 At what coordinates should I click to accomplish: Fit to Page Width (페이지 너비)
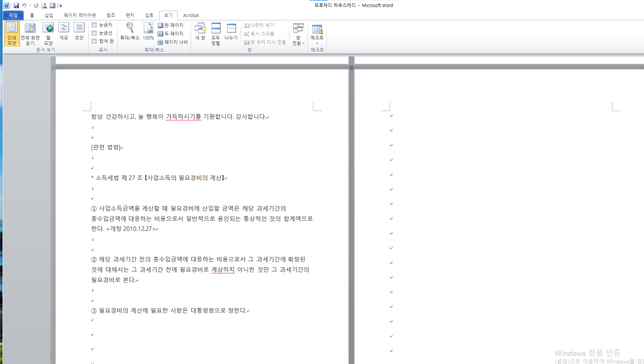coord(172,42)
